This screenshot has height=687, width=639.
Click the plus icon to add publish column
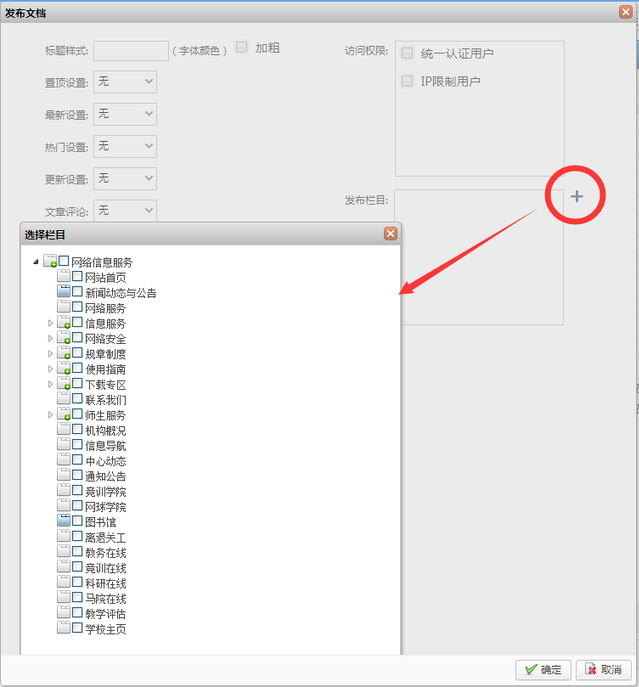[x=576, y=197]
